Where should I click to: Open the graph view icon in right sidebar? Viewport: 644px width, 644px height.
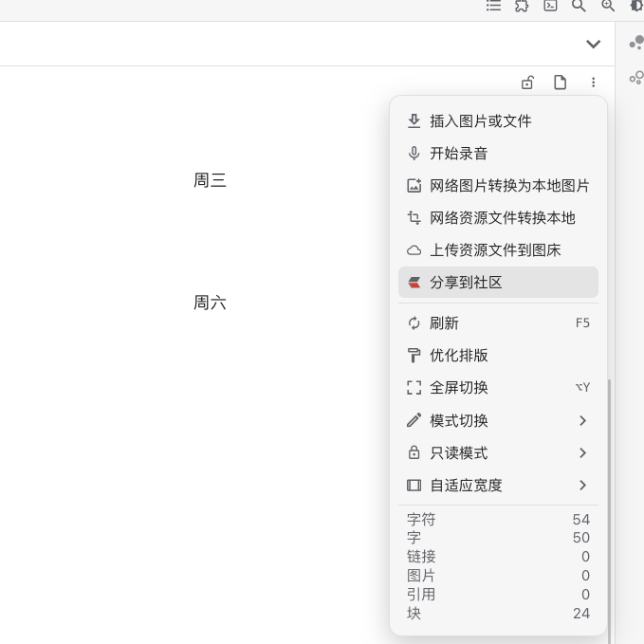click(x=636, y=43)
